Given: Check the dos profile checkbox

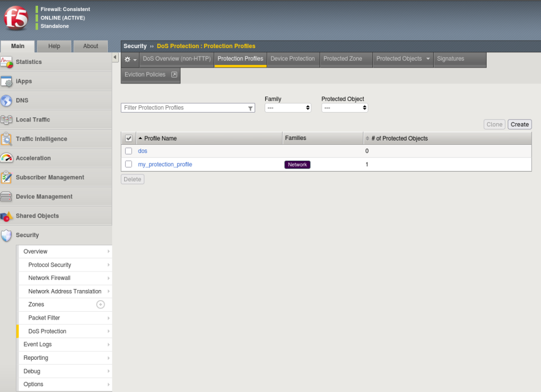Looking at the screenshot, I should [x=128, y=151].
